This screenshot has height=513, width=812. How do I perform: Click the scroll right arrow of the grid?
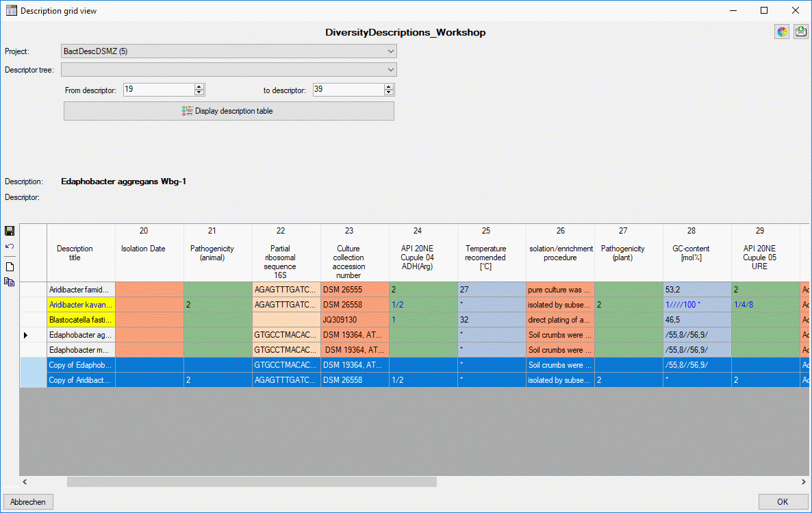pos(804,482)
